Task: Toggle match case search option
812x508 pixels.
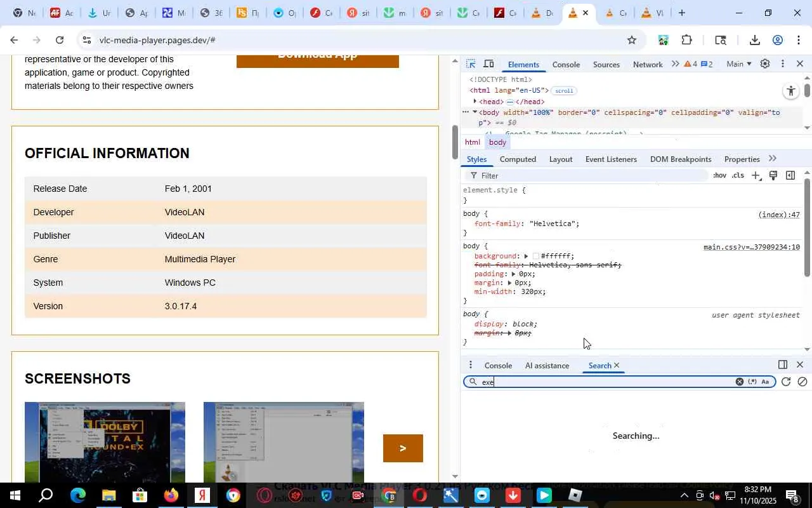Action: click(x=765, y=382)
